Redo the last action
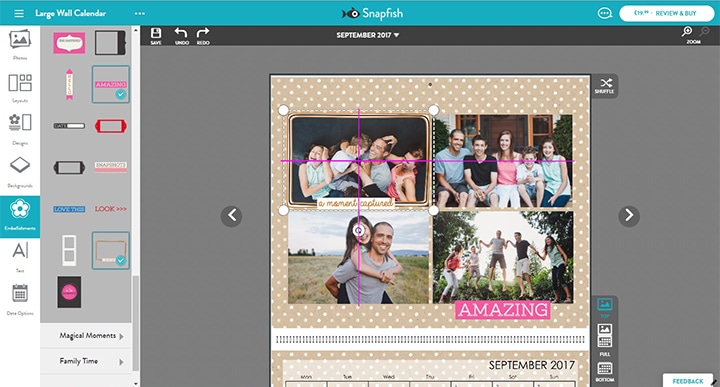The image size is (720, 387). 203,36
